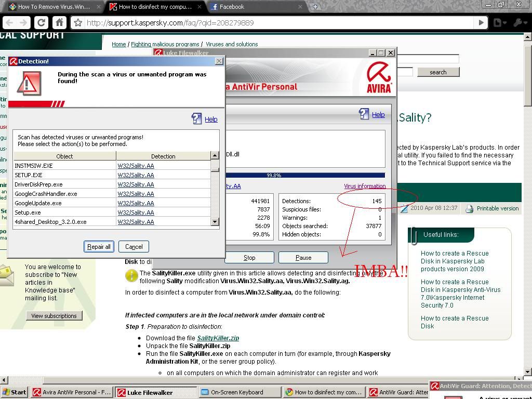Click the Facebook tab favicon

tap(214, 7)
